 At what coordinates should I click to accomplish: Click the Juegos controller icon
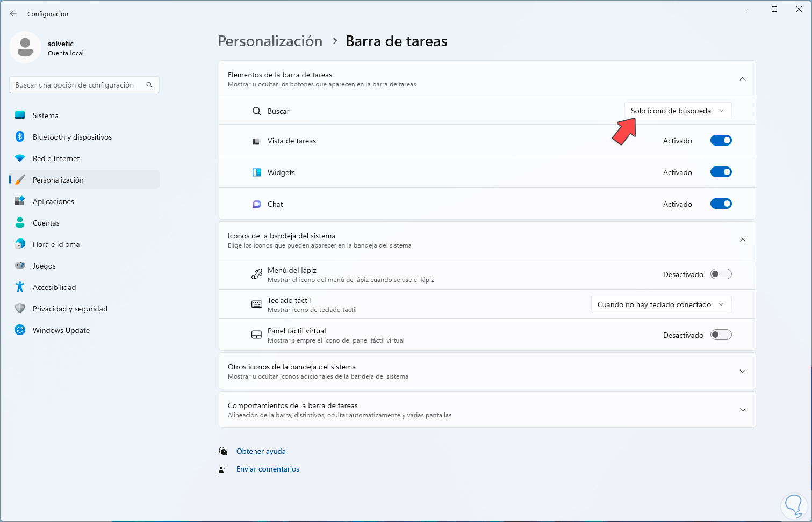coord(20,266)
